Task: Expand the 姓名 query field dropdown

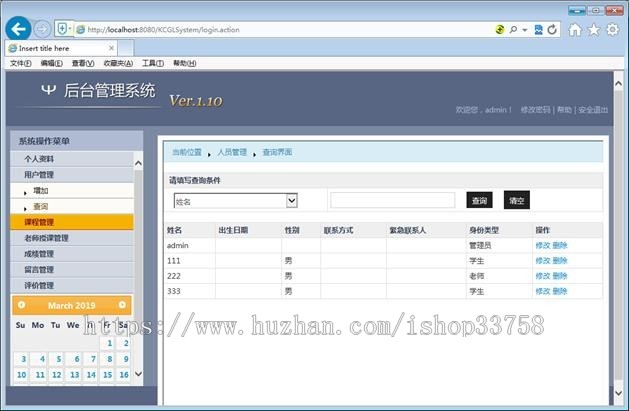Action: pyautogui.click(x=292, y=200)
